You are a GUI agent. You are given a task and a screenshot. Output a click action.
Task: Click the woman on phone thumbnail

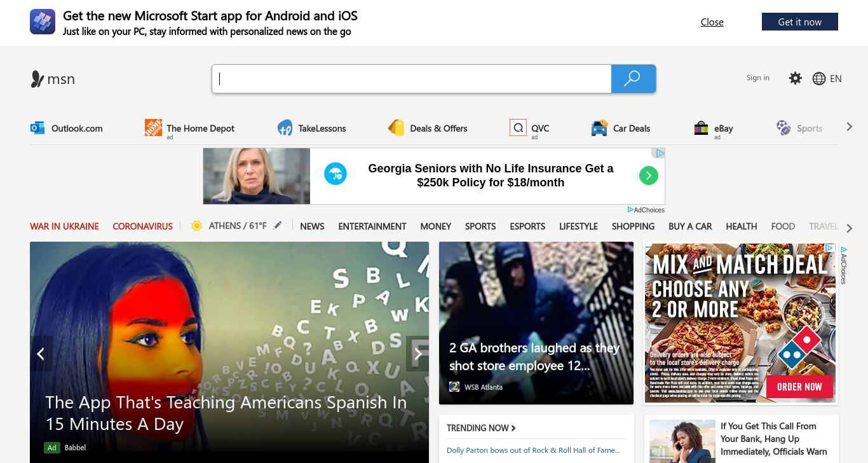tap(682, 441)
